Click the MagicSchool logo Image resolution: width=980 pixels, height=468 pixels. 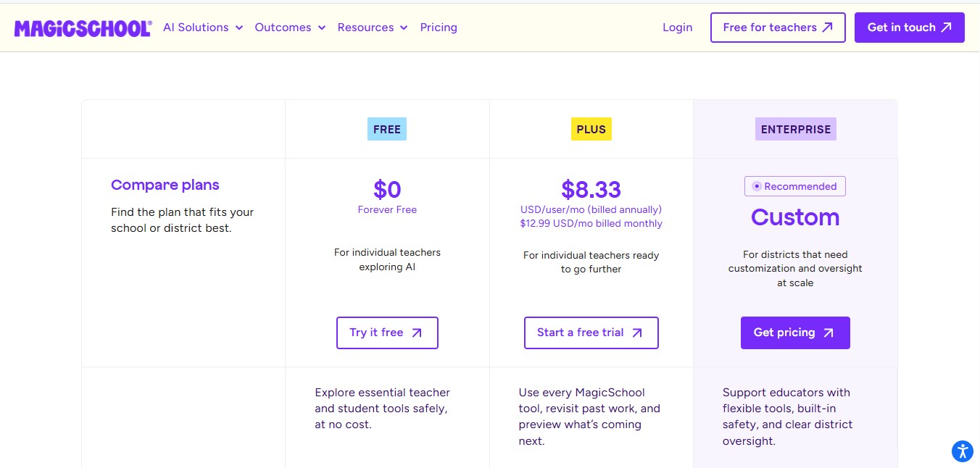click(x=83, y=28)
